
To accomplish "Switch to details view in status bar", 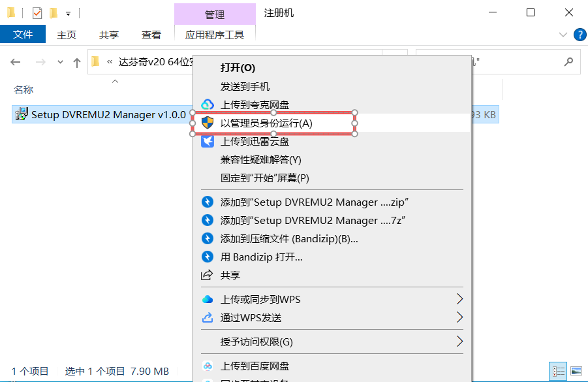I will (558, 371).
